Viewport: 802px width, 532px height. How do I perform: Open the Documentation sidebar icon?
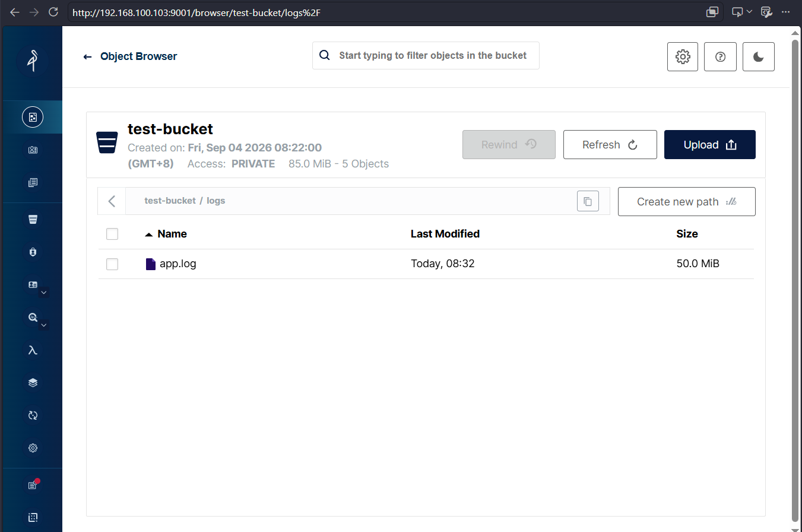(33, 183)
